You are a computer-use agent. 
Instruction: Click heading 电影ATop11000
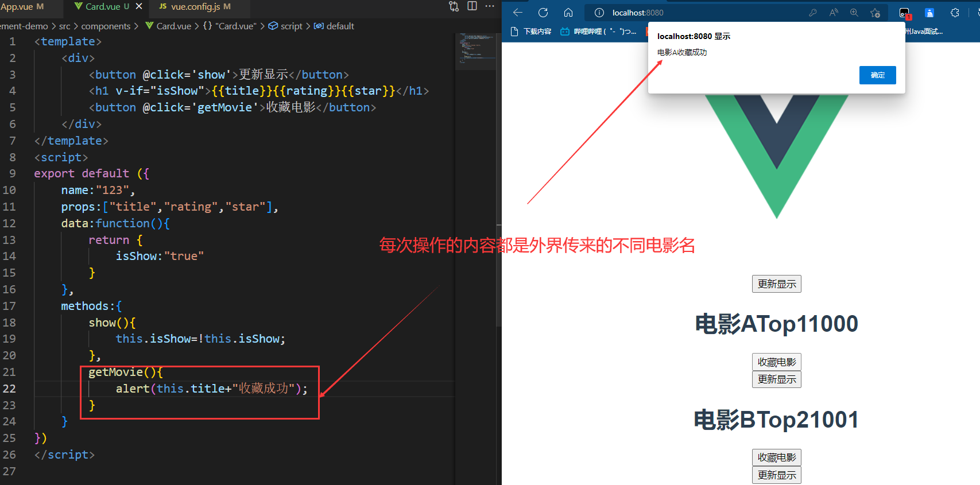click(776, 324)
